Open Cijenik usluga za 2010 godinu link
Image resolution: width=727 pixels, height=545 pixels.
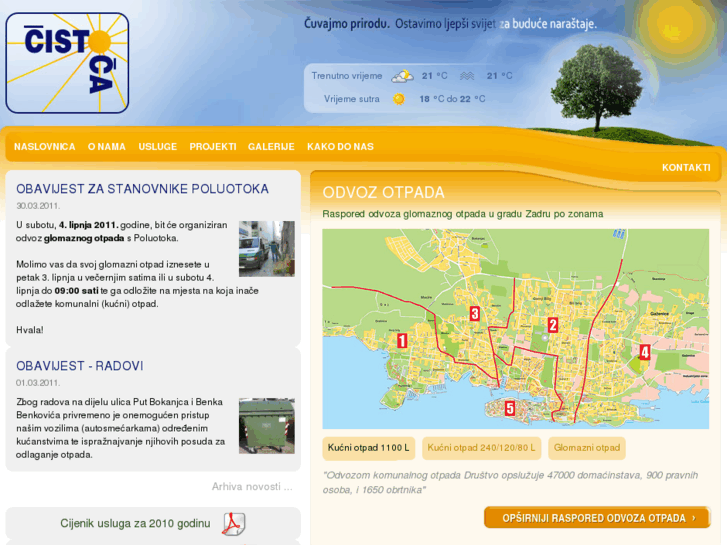(135, 524)
